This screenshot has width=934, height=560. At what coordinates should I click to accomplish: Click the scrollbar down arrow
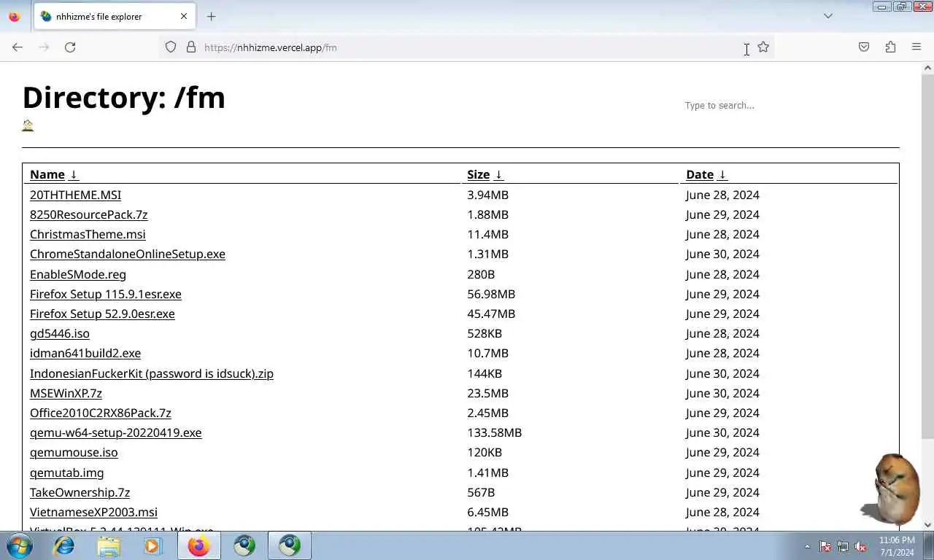click(927, 524)
